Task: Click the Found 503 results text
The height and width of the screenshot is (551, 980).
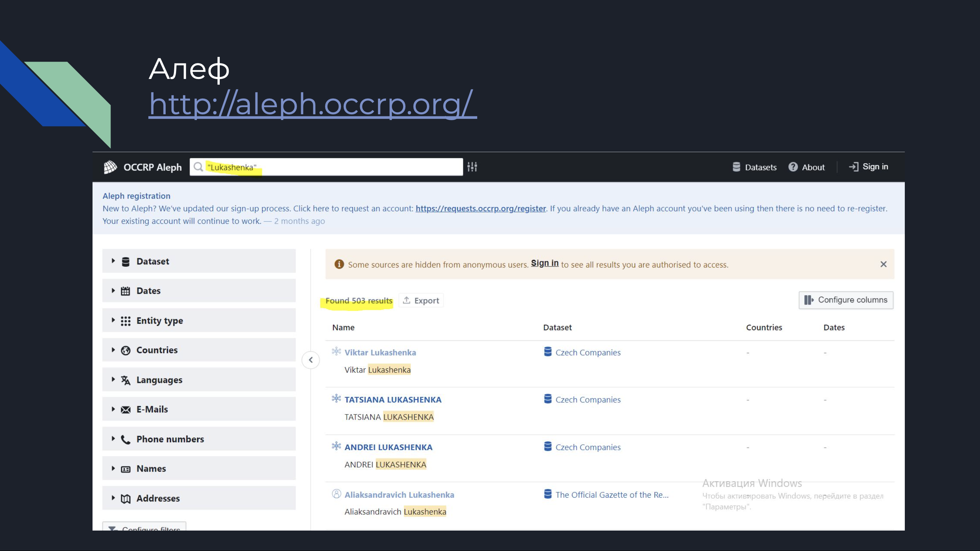Action: pos(359,300)
